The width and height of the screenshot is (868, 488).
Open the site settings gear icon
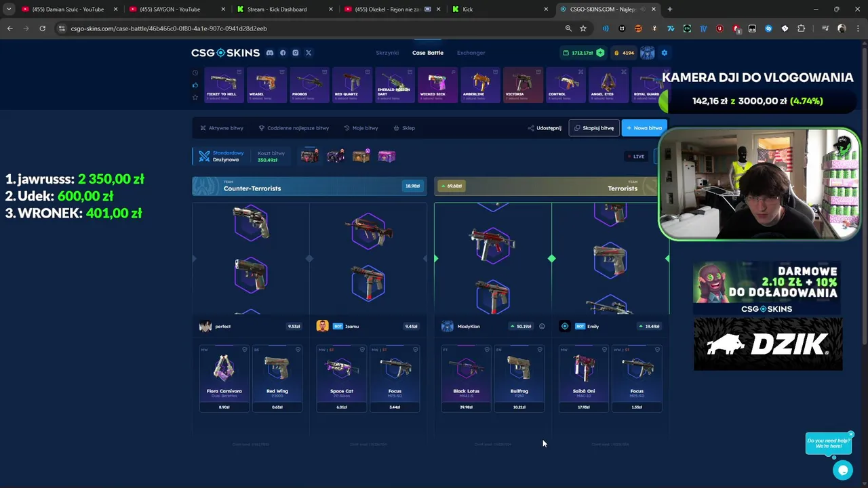(x=665, y=53)
